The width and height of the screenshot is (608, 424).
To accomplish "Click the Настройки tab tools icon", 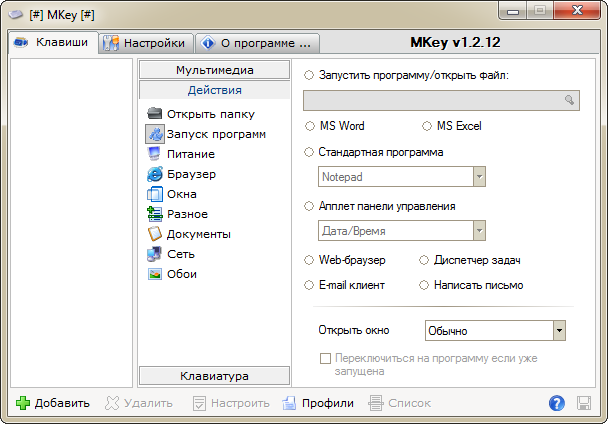I will pyautogui.click(x=111, y=43).
